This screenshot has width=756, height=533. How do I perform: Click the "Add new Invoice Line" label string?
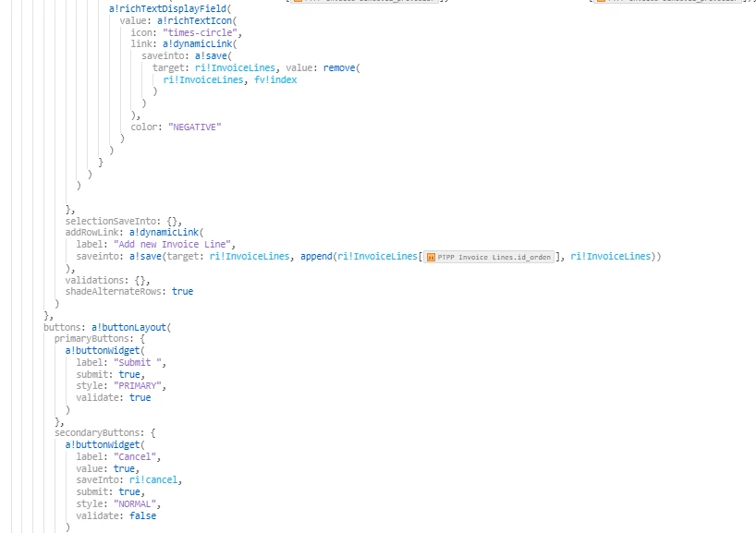(172, 245)
